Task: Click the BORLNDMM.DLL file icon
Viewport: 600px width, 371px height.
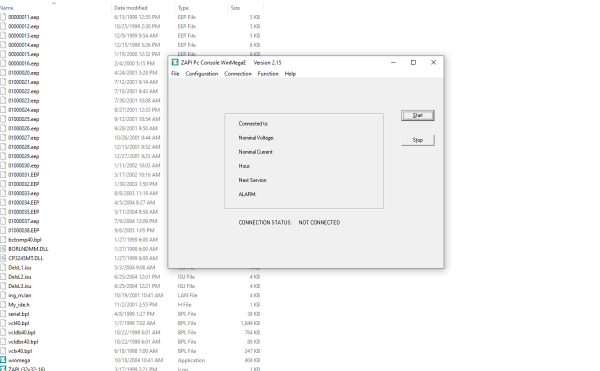Action: (x=3, y=249)
